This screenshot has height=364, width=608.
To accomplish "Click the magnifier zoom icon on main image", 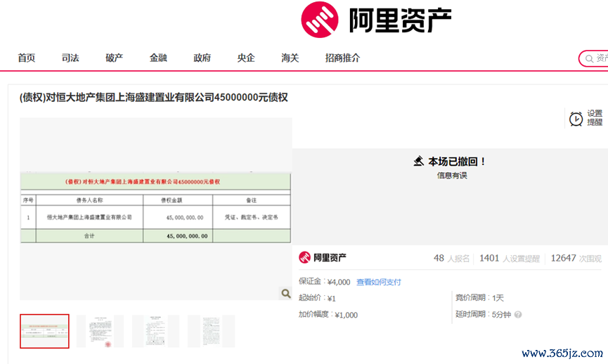I will pyautogui.click(x=286, y=294).
